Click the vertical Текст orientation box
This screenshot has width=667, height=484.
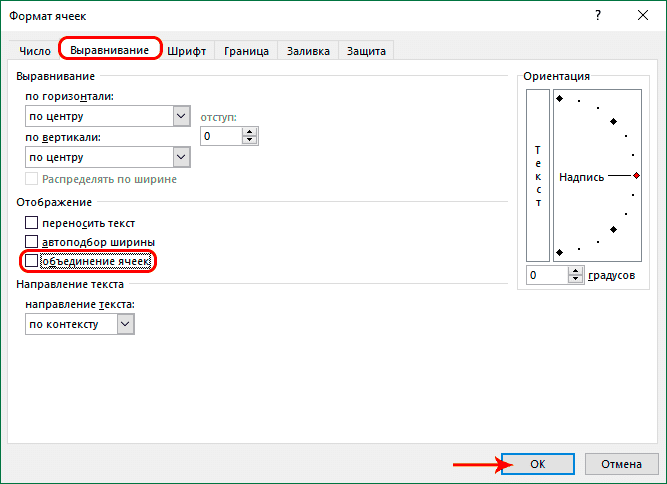click(538, 175)
